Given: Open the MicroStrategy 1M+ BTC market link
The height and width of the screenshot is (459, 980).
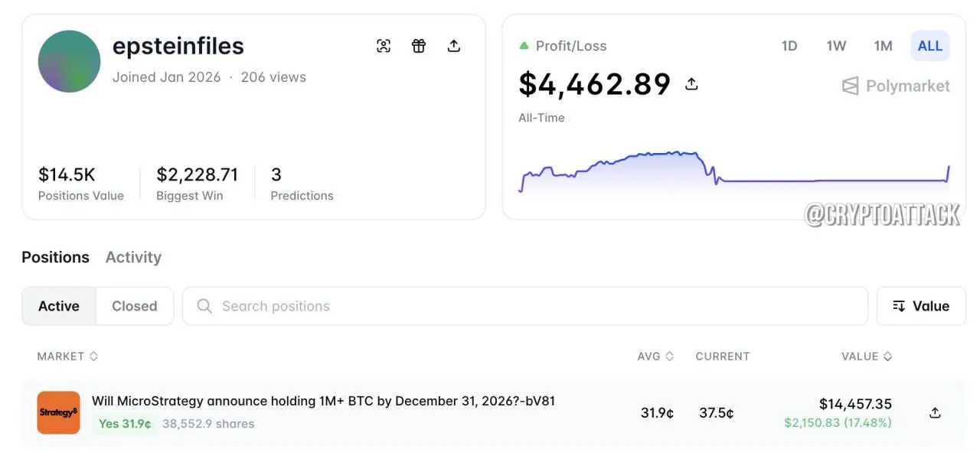Looking at the screenshot, I should (x=323, y=401).
